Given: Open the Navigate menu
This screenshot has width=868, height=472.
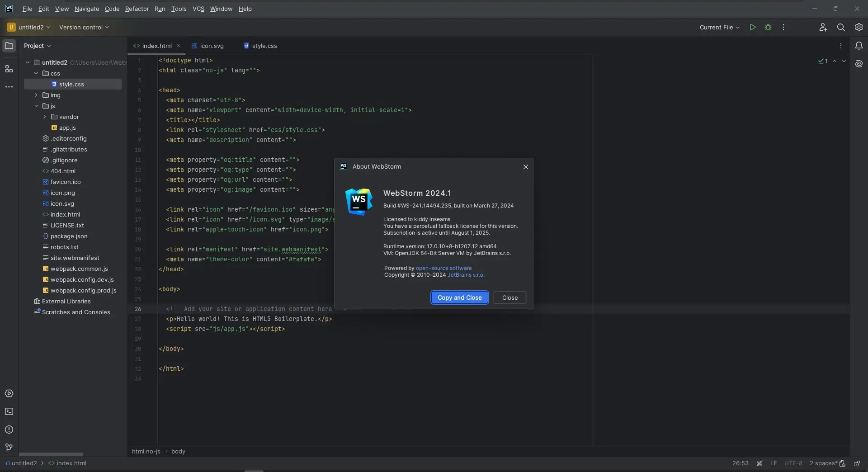Looking at the screenshot, I should click(x=87, y=9).
